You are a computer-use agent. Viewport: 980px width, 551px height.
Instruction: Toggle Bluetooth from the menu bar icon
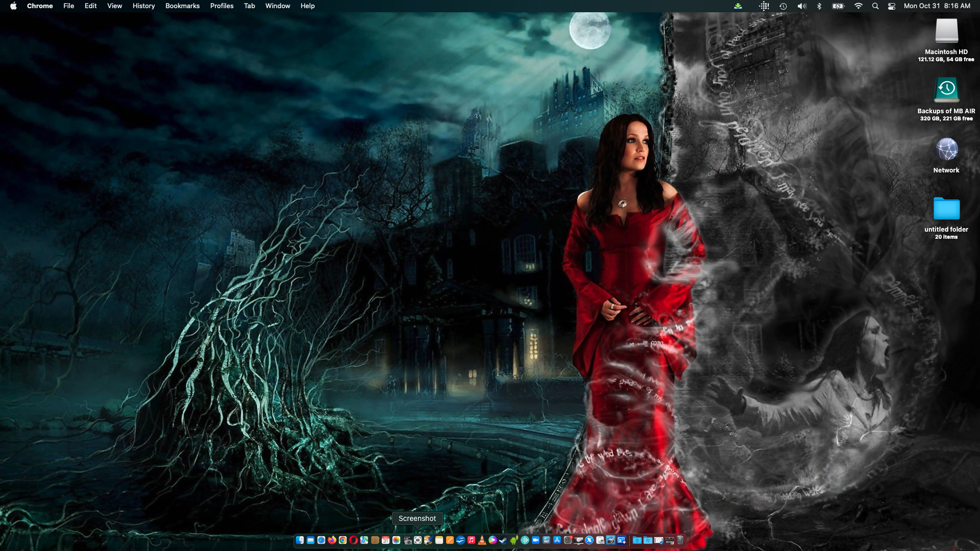pos(819,6)
